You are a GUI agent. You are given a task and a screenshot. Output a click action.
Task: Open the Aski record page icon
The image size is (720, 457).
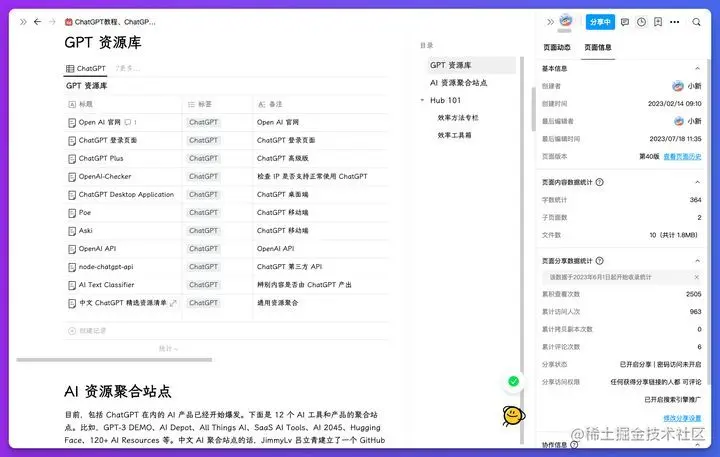tap(72, 231)
